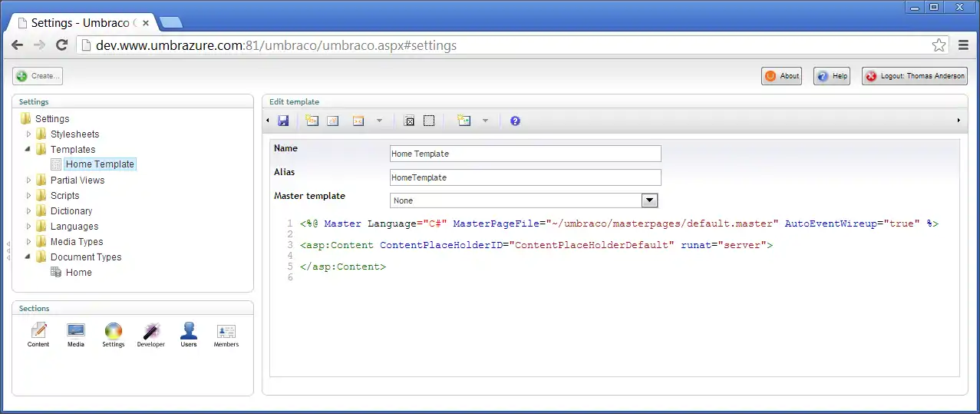The width and height of the screenshot is (980, 414).
Task: Open the dropdown arrow beside Razor macro icon
Action: point(485,121)
